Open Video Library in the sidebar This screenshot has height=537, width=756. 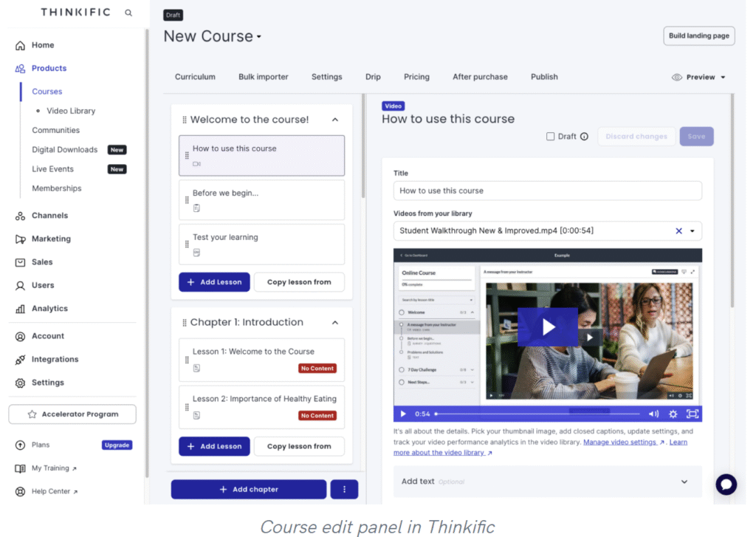(71, 111)
